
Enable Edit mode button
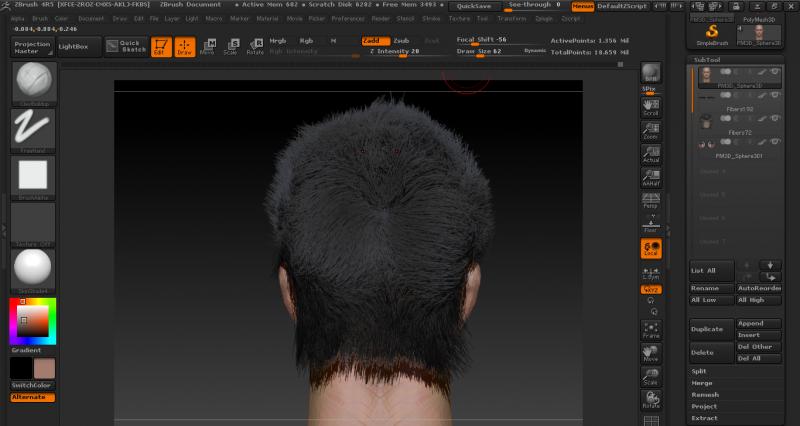click(161, 47)
